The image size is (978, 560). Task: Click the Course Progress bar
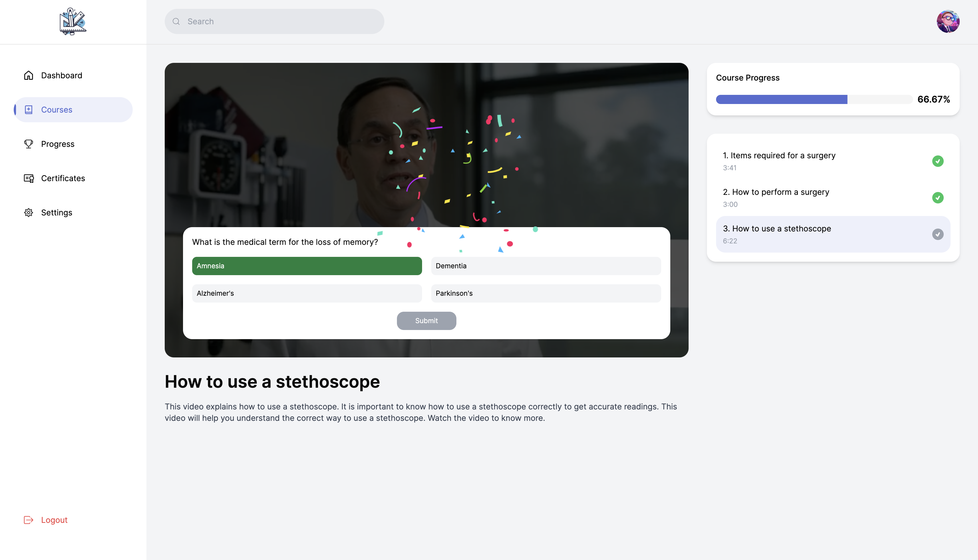pos(814,99)
